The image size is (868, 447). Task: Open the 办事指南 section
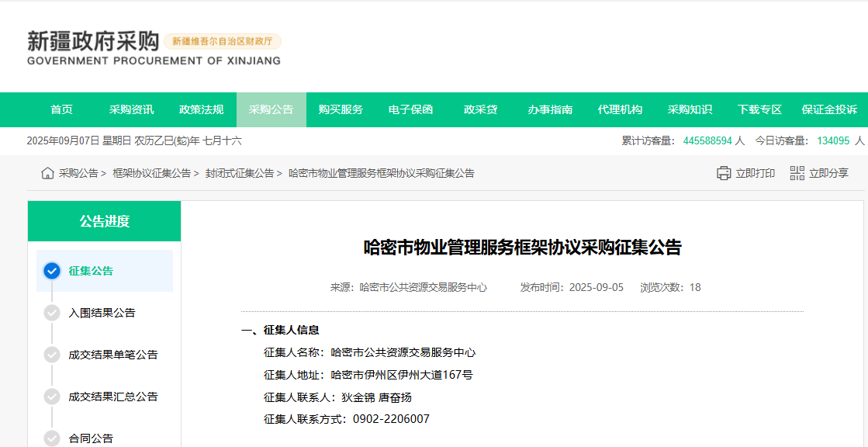pos(551,109)
